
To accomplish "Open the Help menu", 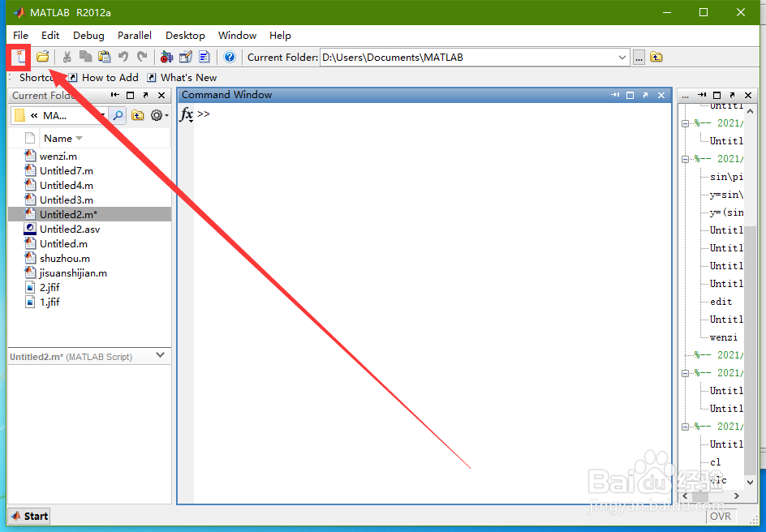I will pyautogui.click(x=280, y=35).
